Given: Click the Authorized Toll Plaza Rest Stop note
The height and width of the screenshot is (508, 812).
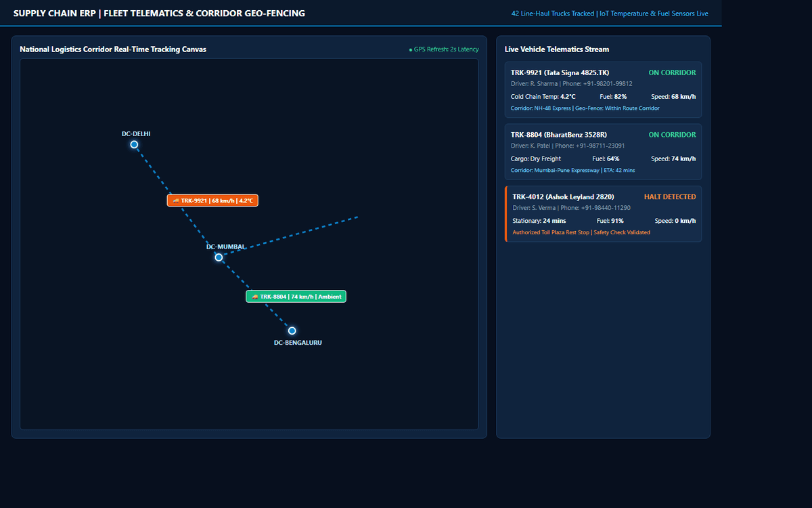Looking at the screenshot, I should click(x=581, y=232).
